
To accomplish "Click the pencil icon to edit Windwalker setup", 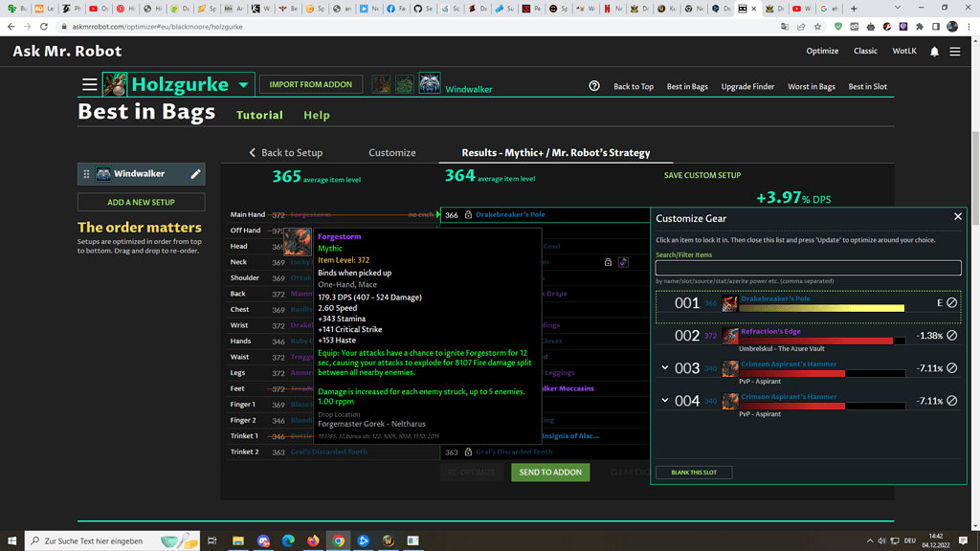I will [195, 174].
